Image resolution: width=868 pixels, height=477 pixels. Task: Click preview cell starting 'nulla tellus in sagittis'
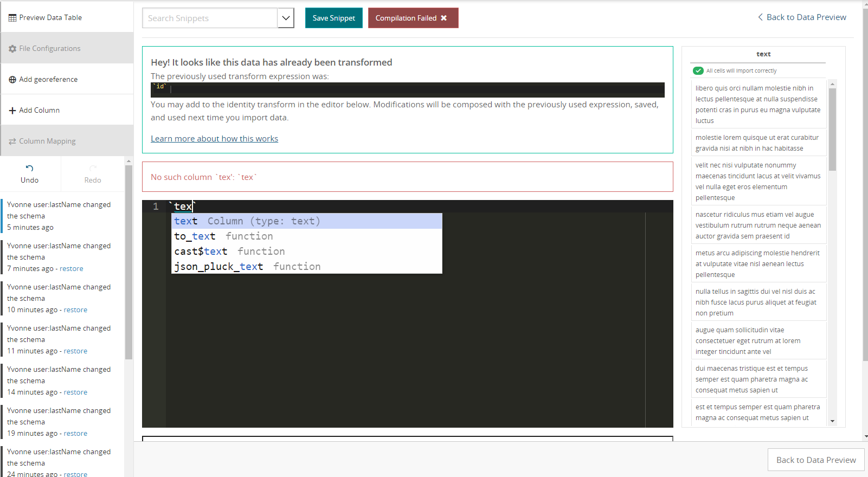tap(758, 302)
